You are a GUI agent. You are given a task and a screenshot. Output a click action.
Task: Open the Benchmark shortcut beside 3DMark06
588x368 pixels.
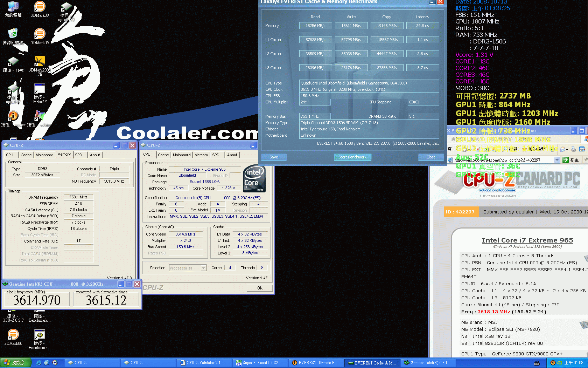40,339
